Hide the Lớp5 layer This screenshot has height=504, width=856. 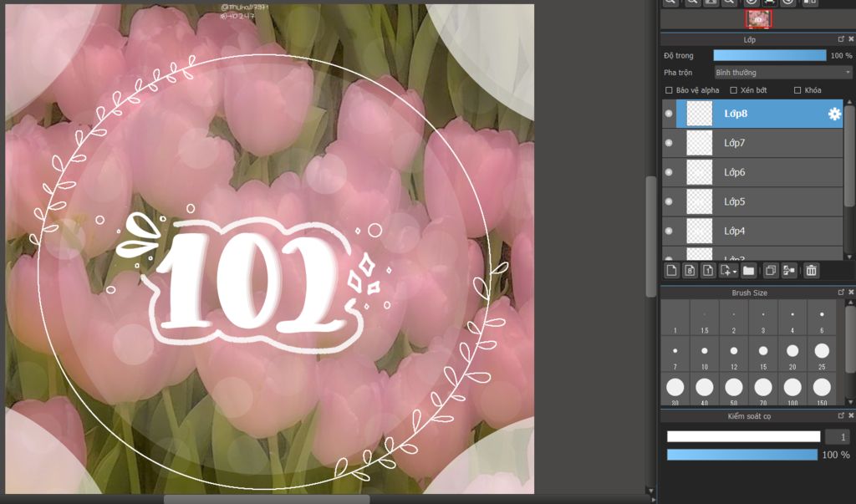coord(669,201)
